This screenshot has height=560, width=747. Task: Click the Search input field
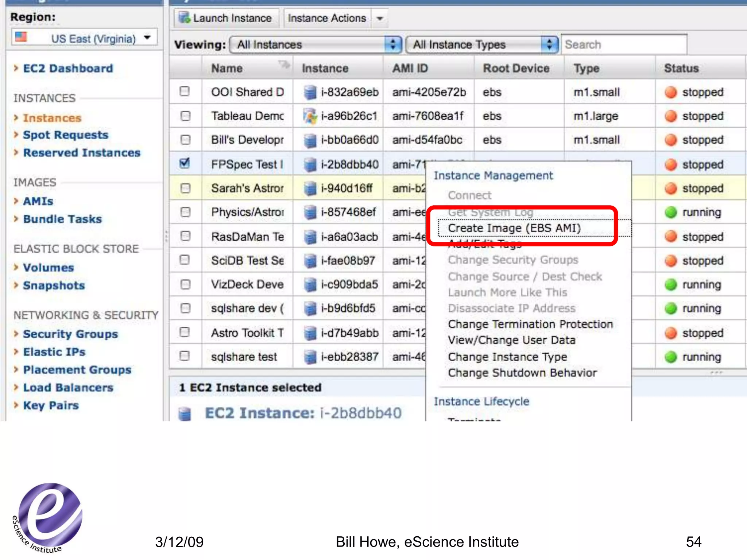pyautogui.click(x=624, y=44)
